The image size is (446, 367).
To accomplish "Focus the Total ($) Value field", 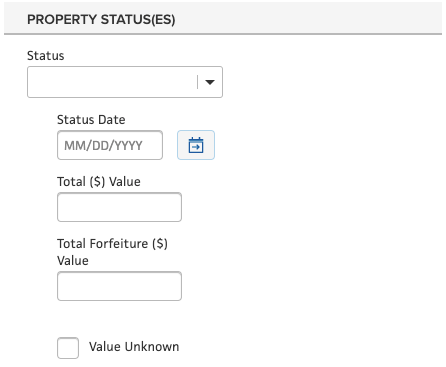I will [x=119, y=207].
